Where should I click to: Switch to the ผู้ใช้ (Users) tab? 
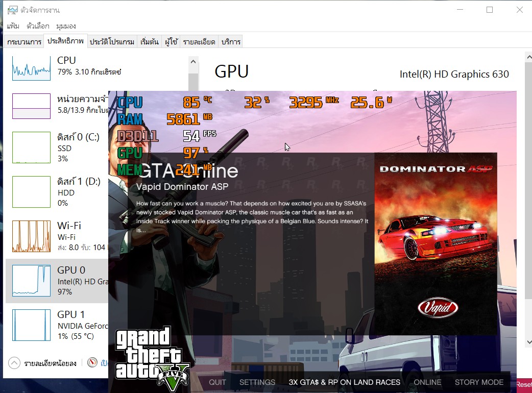[x=171, y=42]
